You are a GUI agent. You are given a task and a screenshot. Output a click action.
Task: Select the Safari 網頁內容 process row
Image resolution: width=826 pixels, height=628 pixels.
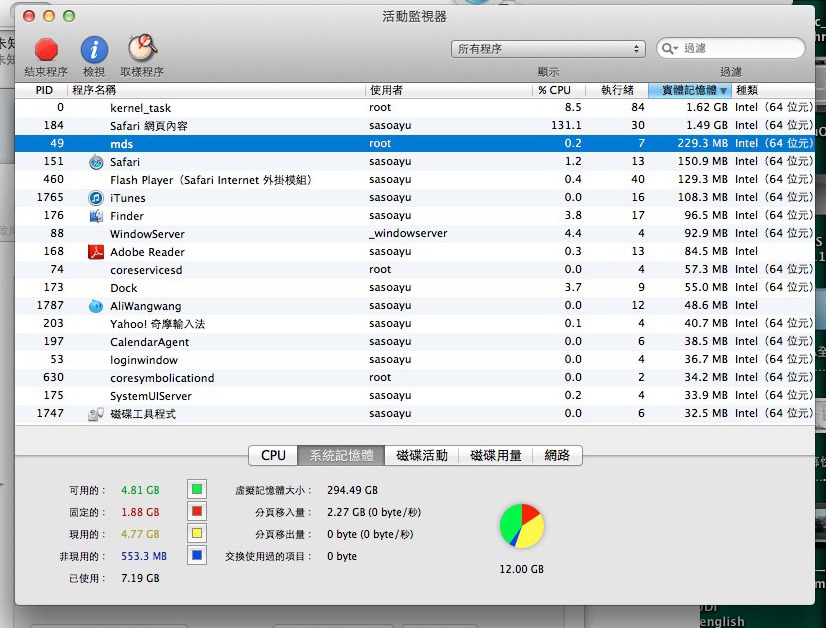[415, 125]
